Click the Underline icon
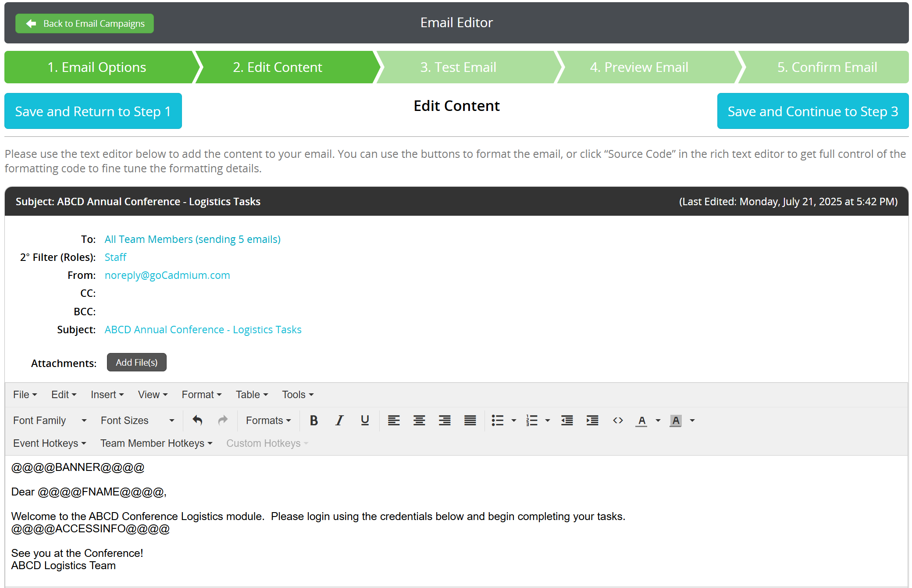 pos(364,421)
